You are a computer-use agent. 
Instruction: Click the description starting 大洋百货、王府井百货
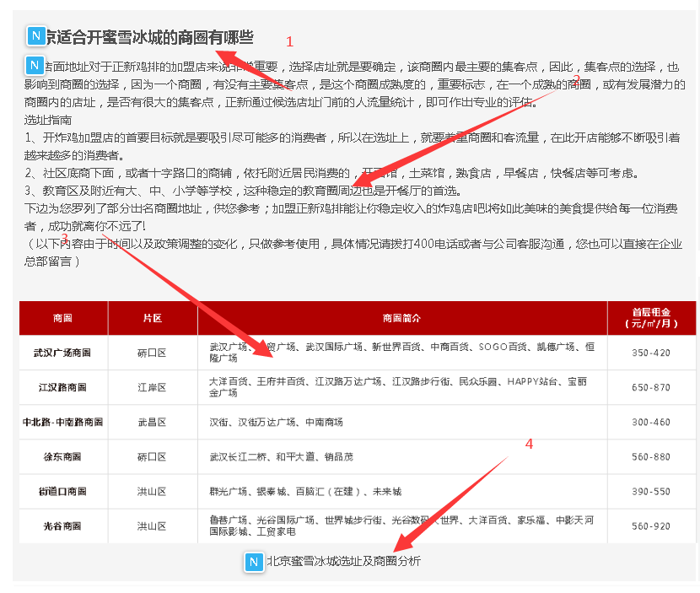pos(398,387)
